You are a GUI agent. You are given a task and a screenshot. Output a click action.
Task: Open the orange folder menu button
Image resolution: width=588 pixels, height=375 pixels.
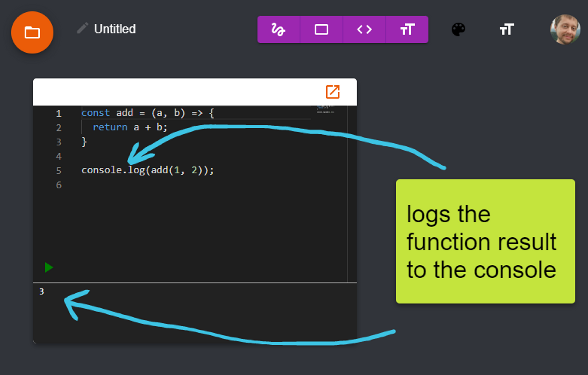pyautogui.click(x=32, y=32)
